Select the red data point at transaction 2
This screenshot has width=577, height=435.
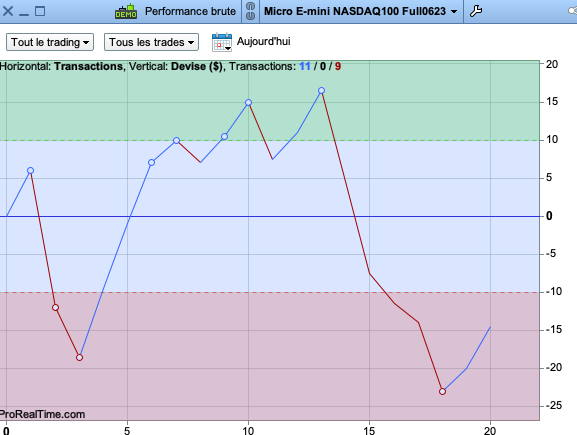click(x=55, y=307)
